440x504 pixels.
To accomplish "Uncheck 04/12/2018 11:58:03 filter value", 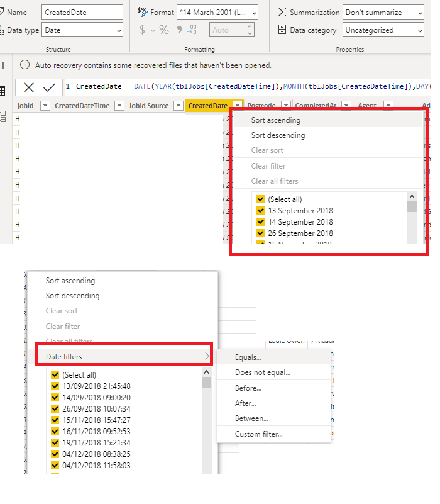I will 55,465.
